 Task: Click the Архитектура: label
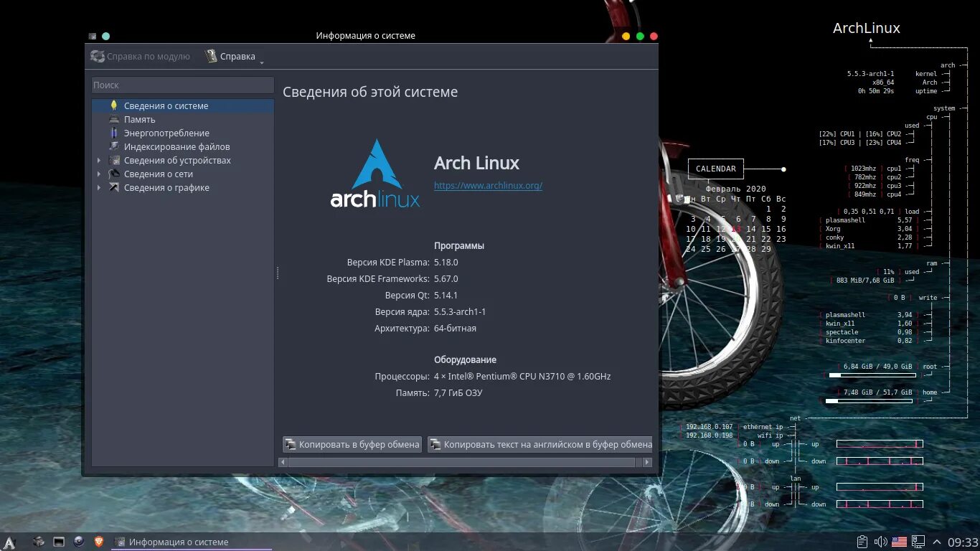click(x=402, y=328)
